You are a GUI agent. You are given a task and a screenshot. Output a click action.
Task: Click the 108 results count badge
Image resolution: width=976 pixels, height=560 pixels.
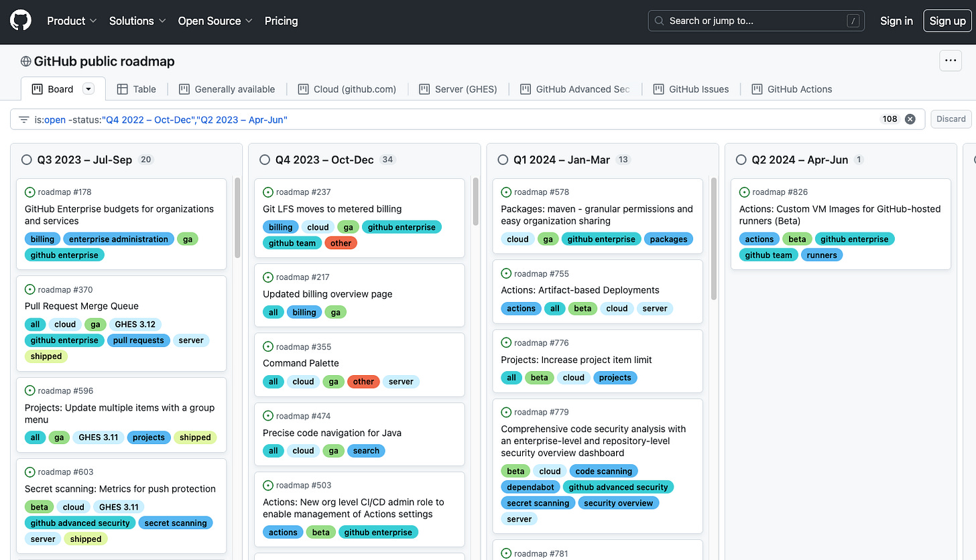[890, 119]
